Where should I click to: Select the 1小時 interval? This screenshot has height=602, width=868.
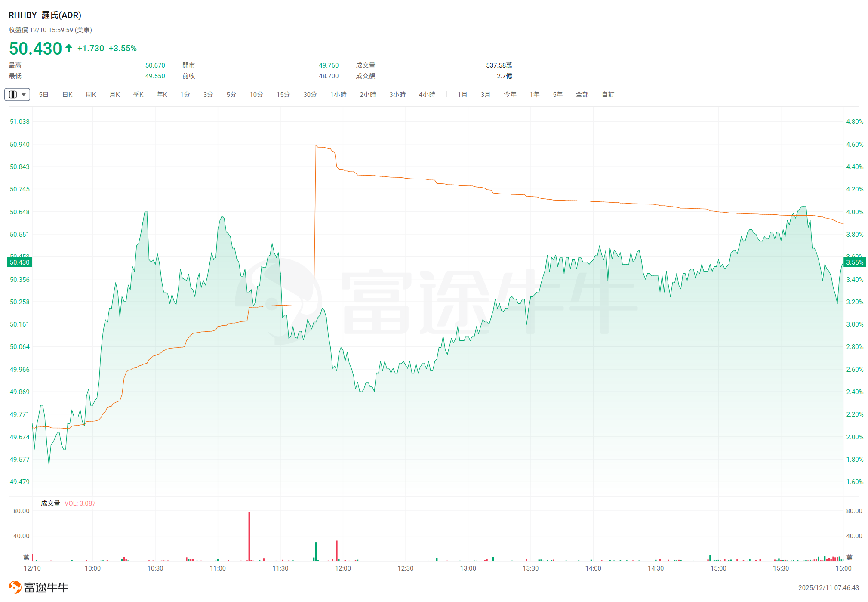[x=338, y=94]
